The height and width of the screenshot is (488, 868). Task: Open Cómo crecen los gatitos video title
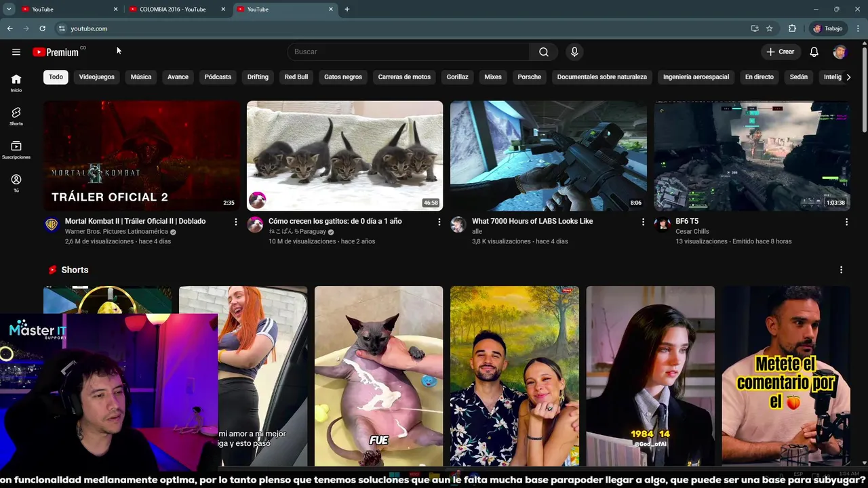(x=335, y=221)
